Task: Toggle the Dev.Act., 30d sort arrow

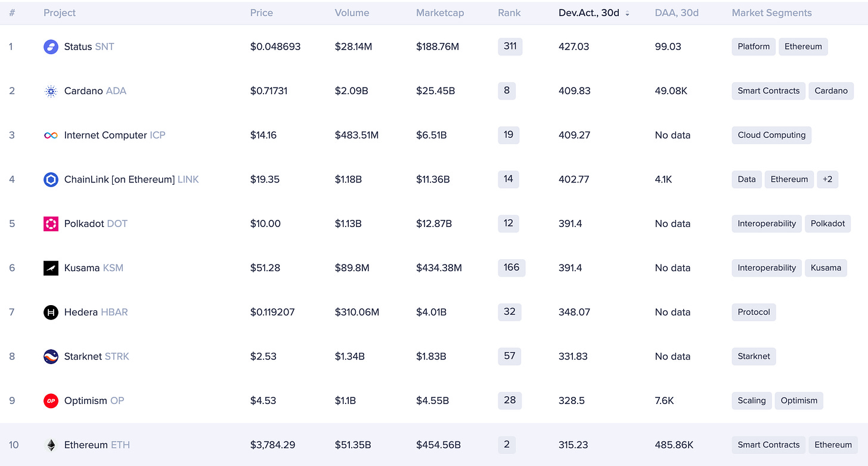Action: pos(627,13)
